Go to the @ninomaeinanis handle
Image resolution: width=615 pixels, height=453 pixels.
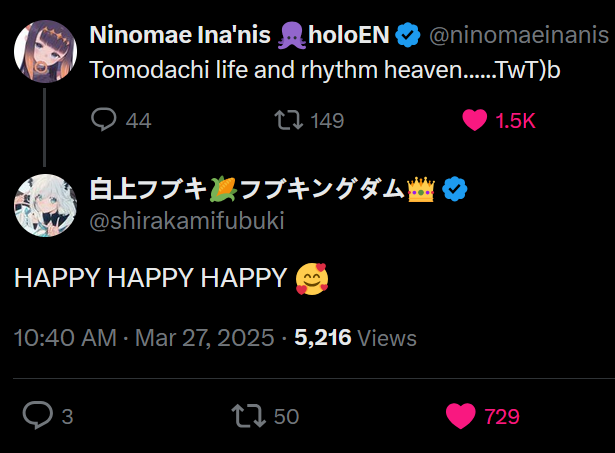coord(518,37)
